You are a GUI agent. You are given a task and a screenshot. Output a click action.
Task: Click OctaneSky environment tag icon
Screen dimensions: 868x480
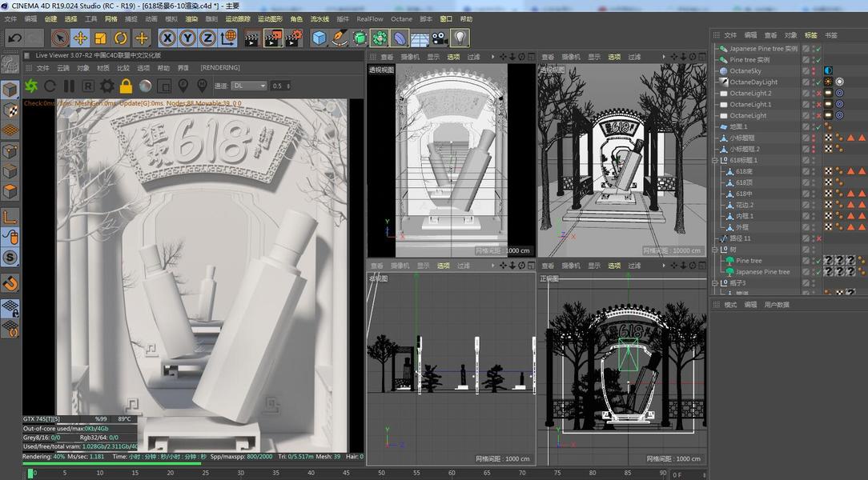click(828, 70)
